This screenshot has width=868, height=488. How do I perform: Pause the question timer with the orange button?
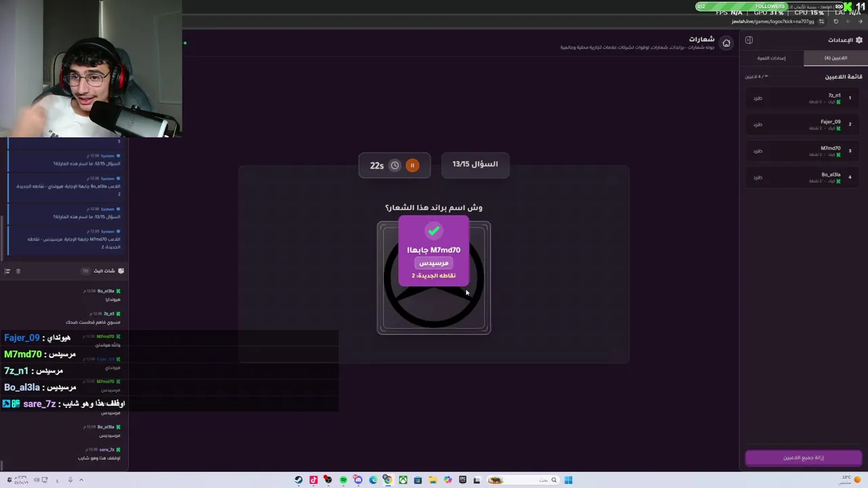412,165
